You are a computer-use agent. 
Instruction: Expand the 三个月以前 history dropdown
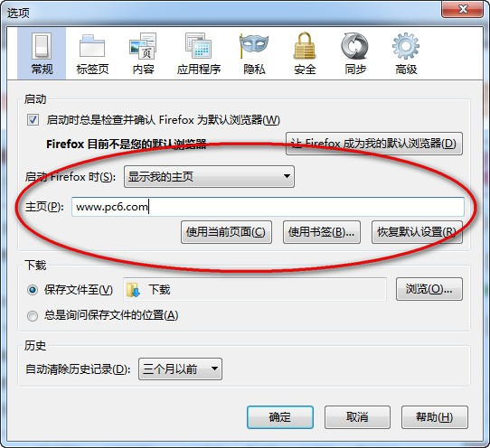pyautogui.click(x=180, y=369)
